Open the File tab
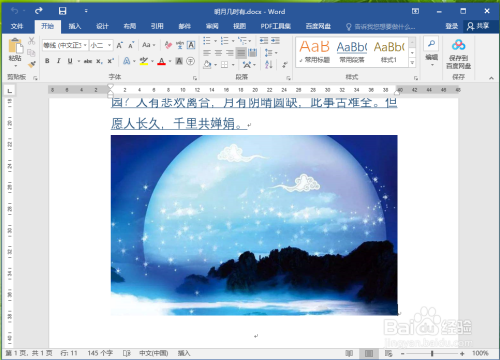Image resolution: width=500 pixels, height=360 pixels. pos(17,26)
